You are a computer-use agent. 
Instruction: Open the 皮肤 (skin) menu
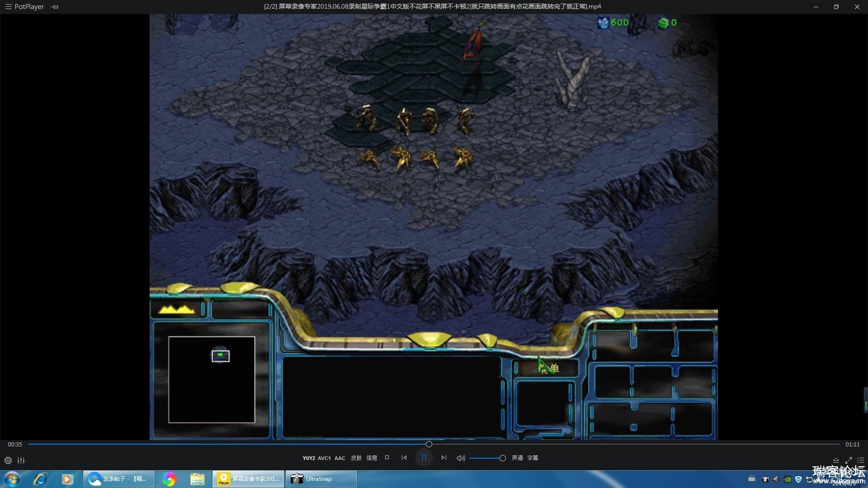click(356, 458)
